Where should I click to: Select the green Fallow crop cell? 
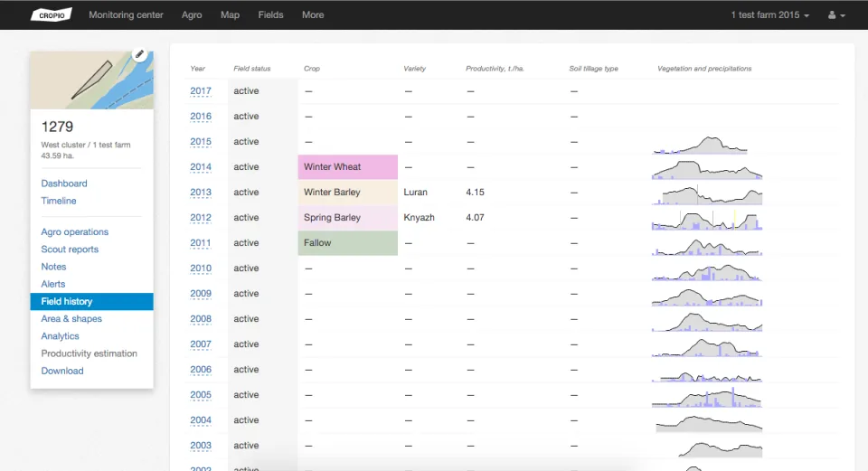(x=347, y=243)
